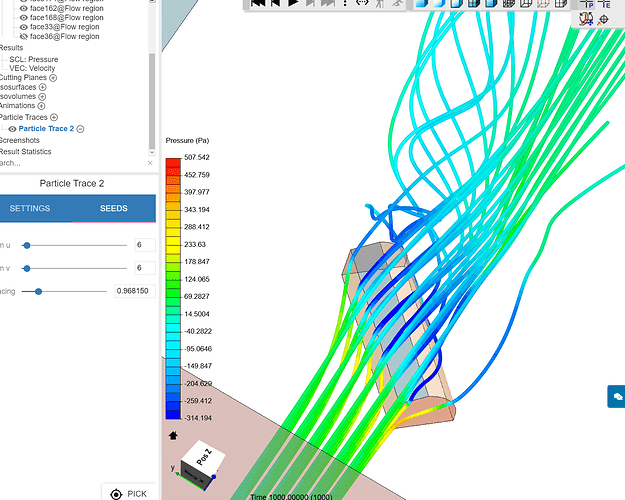Clear the search field with X icon
Screen dimensions: 625x500
(151, 162)
